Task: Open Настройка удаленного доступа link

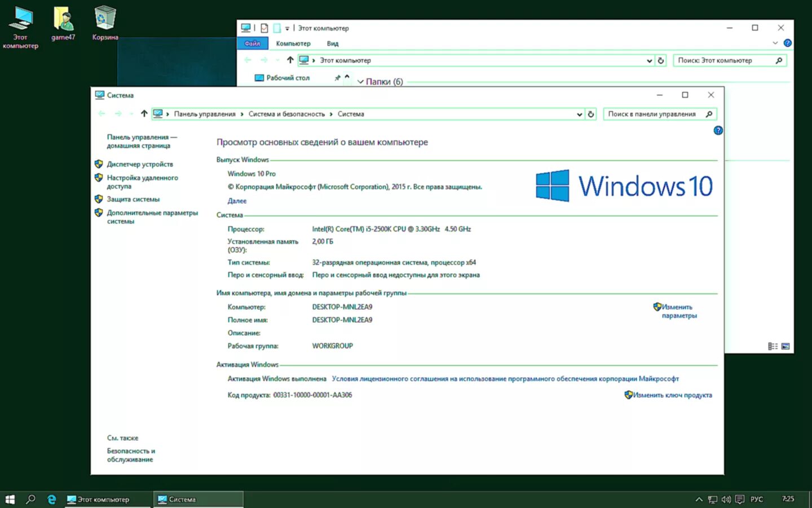Action: (x=142, y=182)
